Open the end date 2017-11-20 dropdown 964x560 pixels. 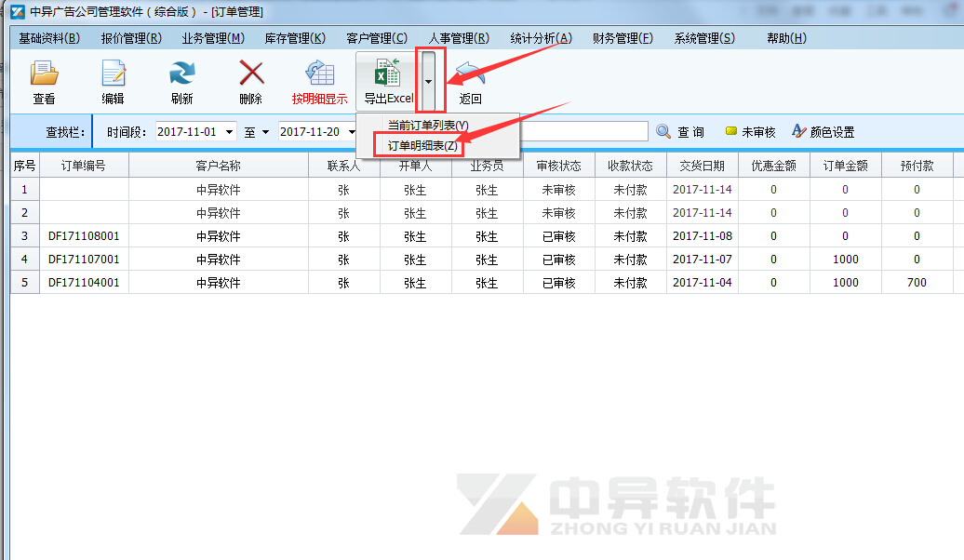351,131
